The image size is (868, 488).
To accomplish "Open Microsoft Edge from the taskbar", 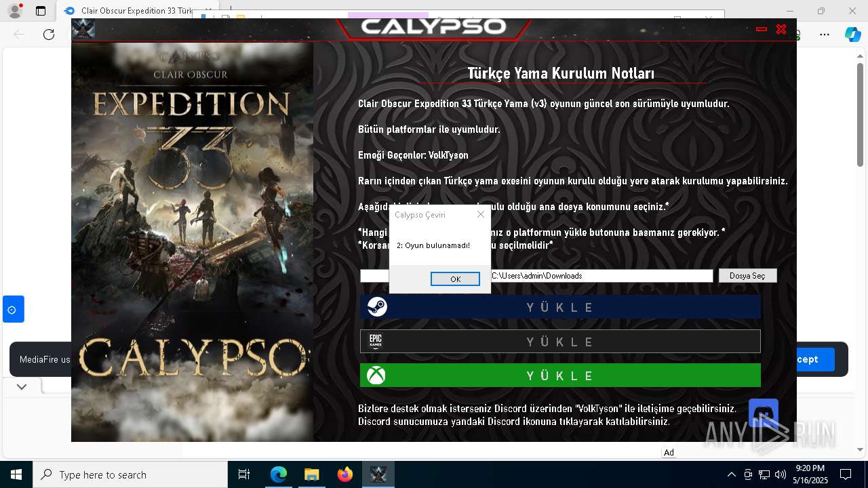I will (x=279, y=474).
